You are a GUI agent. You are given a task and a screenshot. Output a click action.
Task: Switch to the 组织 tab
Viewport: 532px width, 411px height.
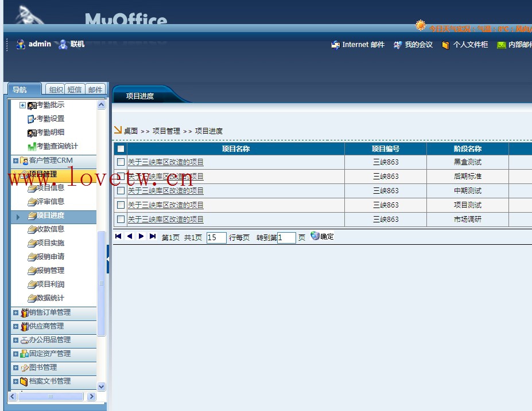[x=56, y=89]
